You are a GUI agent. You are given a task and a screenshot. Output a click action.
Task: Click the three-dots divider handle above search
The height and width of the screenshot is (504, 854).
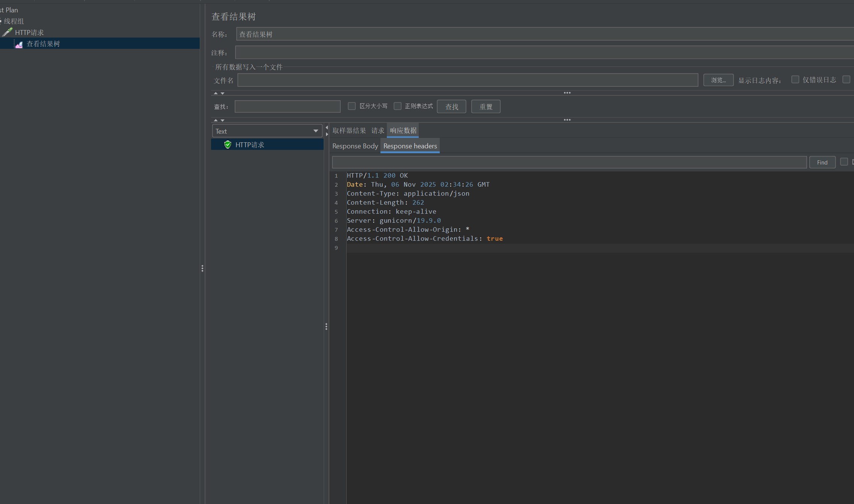tap(567, 93)
